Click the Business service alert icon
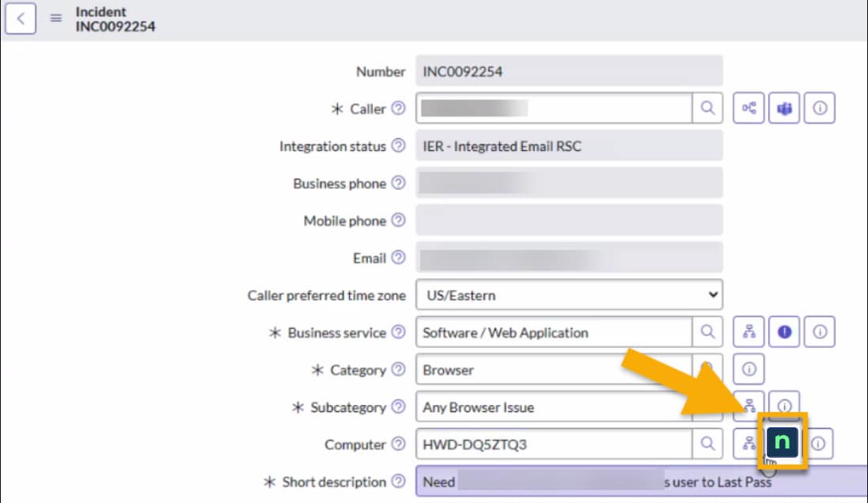This screenshot has height=503, width=868. click(784, 333)
